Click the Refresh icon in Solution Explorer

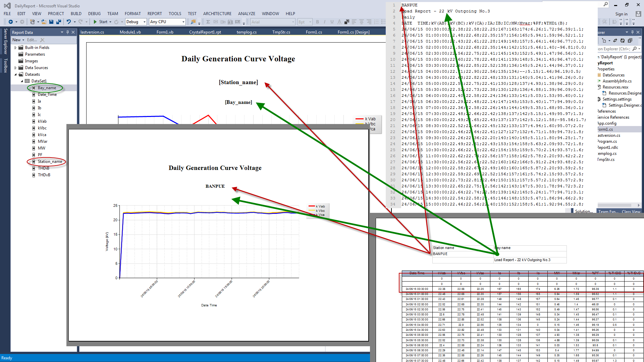(623, 41)
